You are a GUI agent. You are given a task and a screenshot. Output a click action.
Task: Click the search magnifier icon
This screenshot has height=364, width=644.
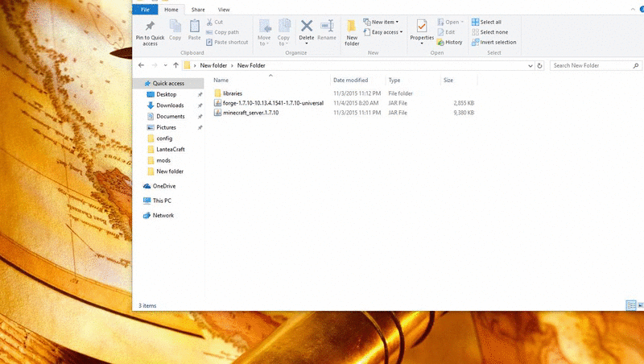[636, 66]
